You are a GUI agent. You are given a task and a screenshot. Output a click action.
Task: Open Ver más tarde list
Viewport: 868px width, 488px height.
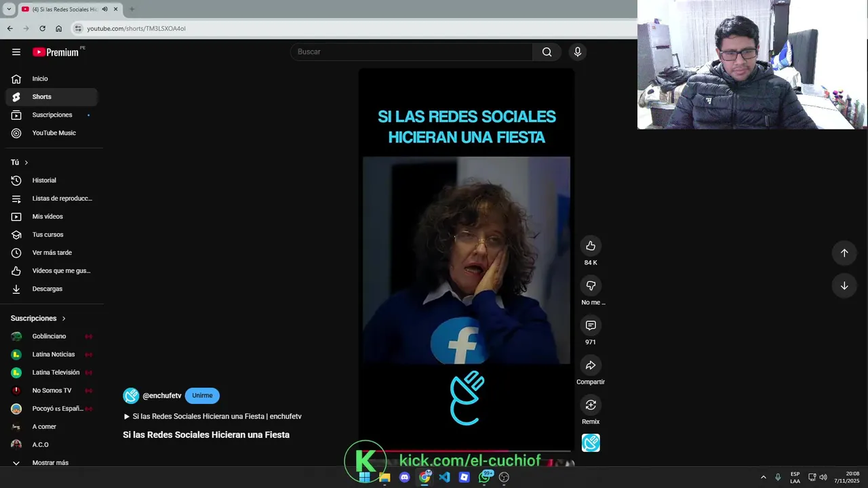52,253
